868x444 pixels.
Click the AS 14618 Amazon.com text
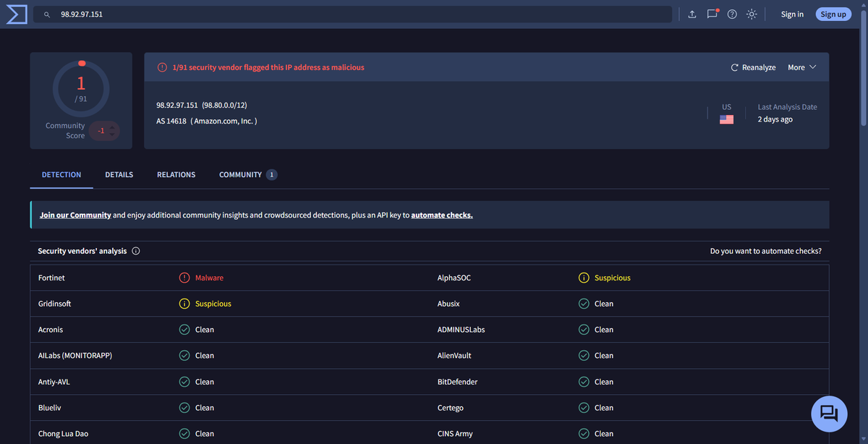coord(207,121)
